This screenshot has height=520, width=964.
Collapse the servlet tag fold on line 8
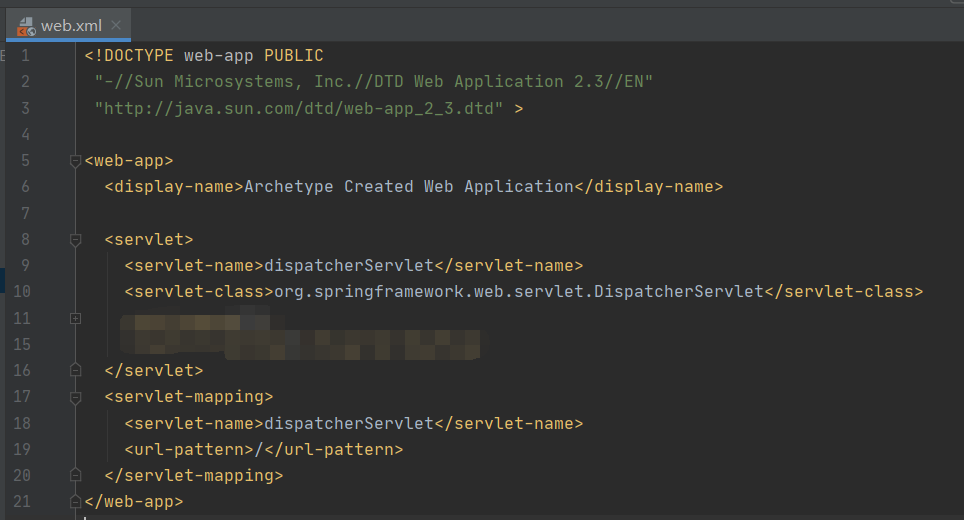point(75,240)
